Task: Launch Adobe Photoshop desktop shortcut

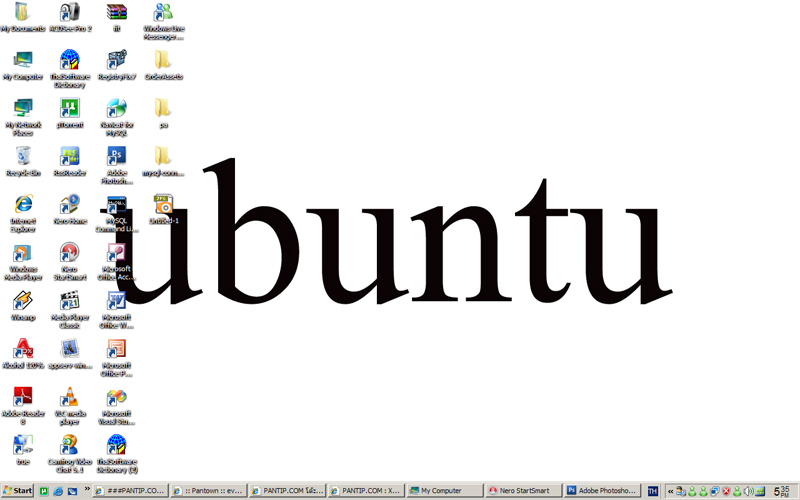Action: (x=117, y=165)
